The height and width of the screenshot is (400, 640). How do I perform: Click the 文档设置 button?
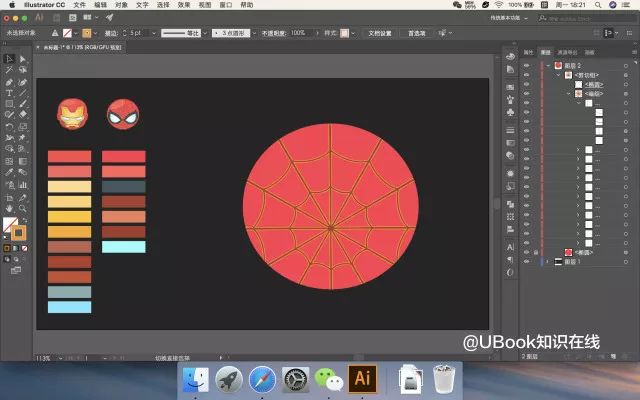tap(380, 33)
